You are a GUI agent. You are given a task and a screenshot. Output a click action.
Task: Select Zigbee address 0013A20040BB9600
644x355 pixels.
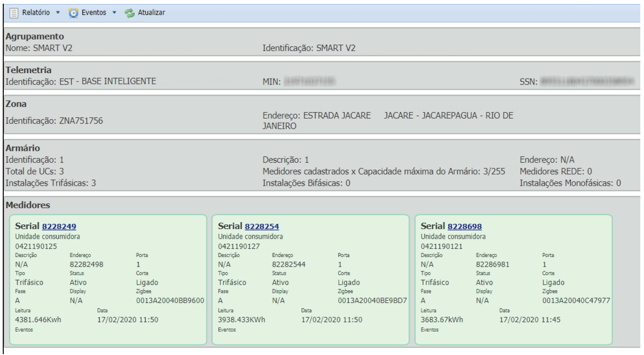point(170,301)
